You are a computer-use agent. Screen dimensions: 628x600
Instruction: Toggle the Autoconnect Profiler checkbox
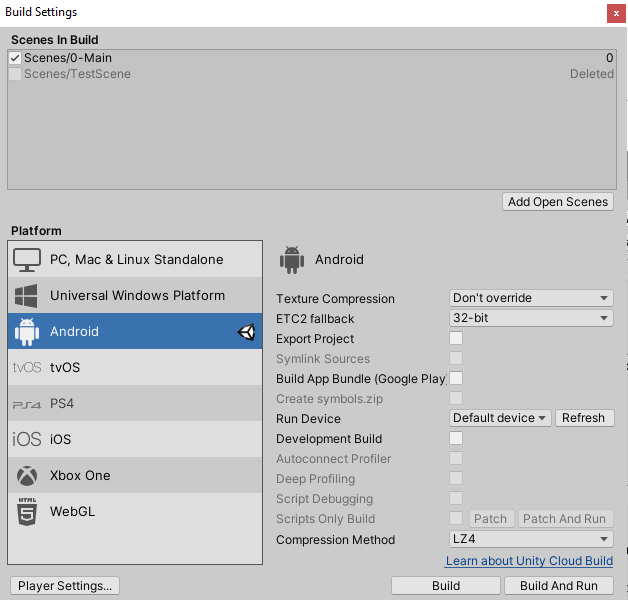[x=456, y=459]
